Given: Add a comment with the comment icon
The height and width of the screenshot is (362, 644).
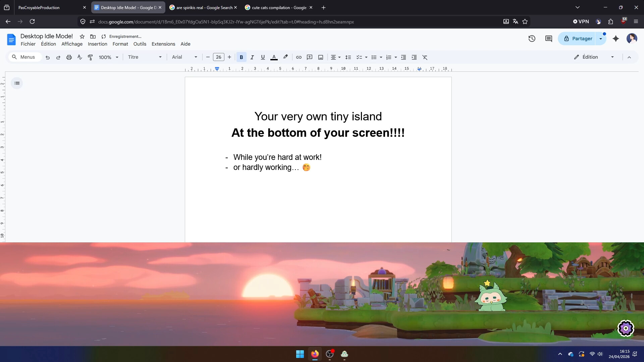Looking at the screenshot, I should point(309,57).
